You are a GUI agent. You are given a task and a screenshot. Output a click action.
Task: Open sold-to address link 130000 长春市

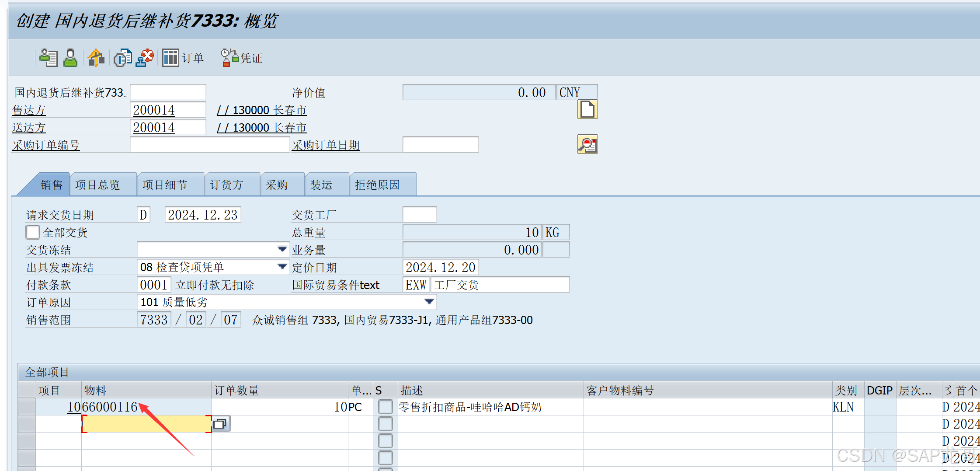click(x=262, y=110)
